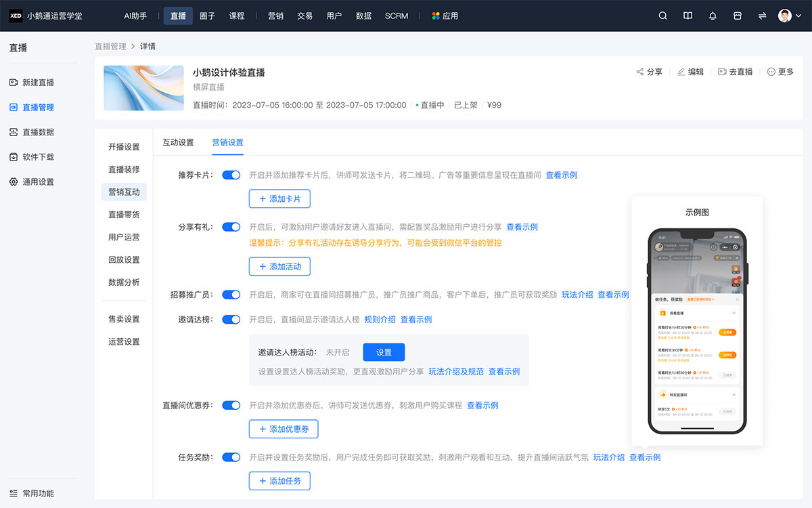Disable the 任务奖励 task rewards switch
The width and height of the screenshot is (812, 508).
click(x=231, y=457)
